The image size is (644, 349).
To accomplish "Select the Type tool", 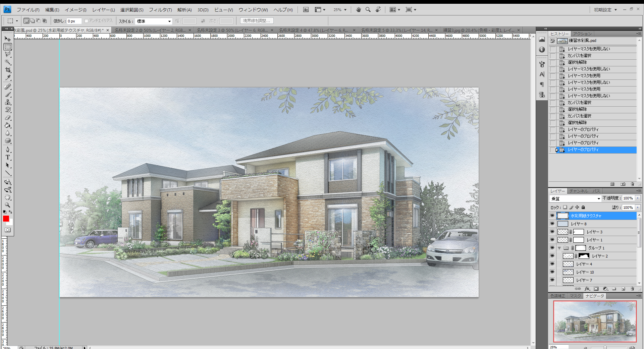I will 8,157.
